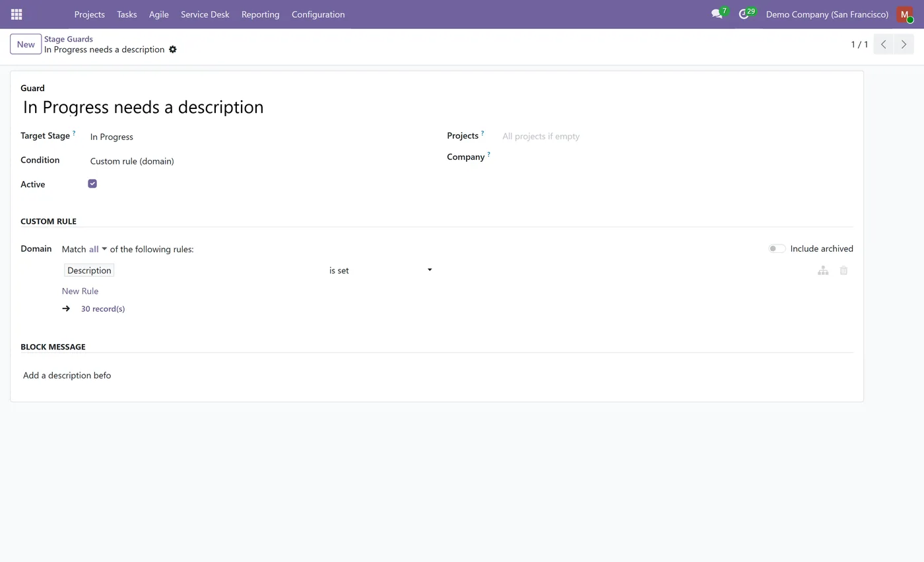The width and height of the screenshot is (924, 562).
Task: Delete the Description rule with trash icon
Action: tap(843, 271)
